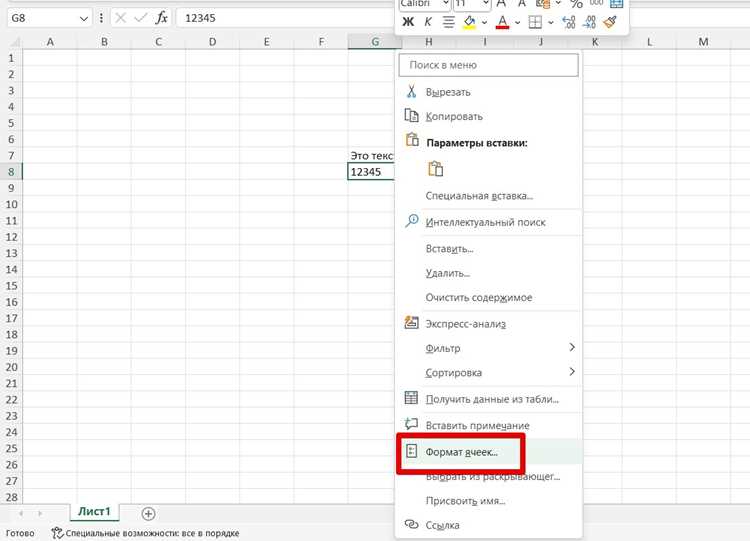
Task: Select cell G8 containing 12345
Action: 371,172
